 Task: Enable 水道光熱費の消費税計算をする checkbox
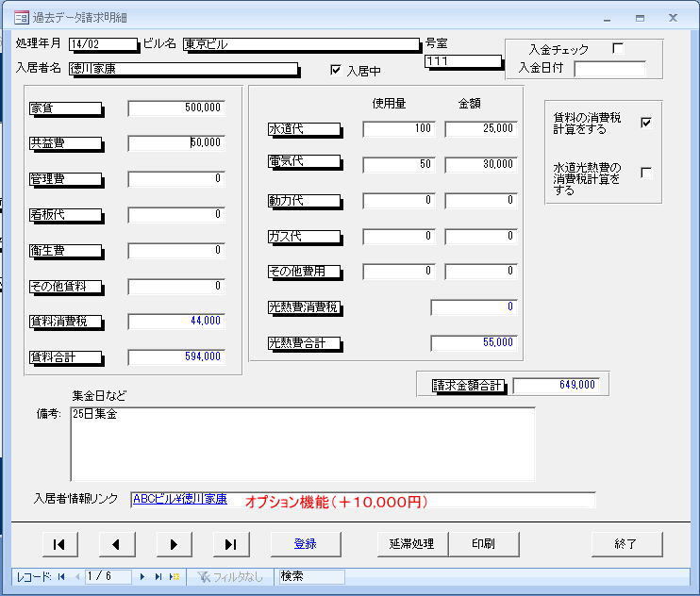[645, 173]
